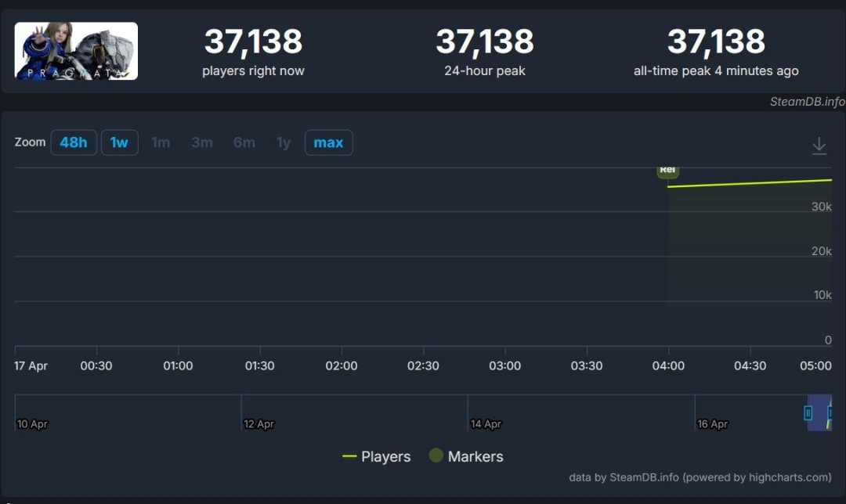Select the 48h zoom range
The height and width of the screenshot is (504, 846).
tap(74, 142)
